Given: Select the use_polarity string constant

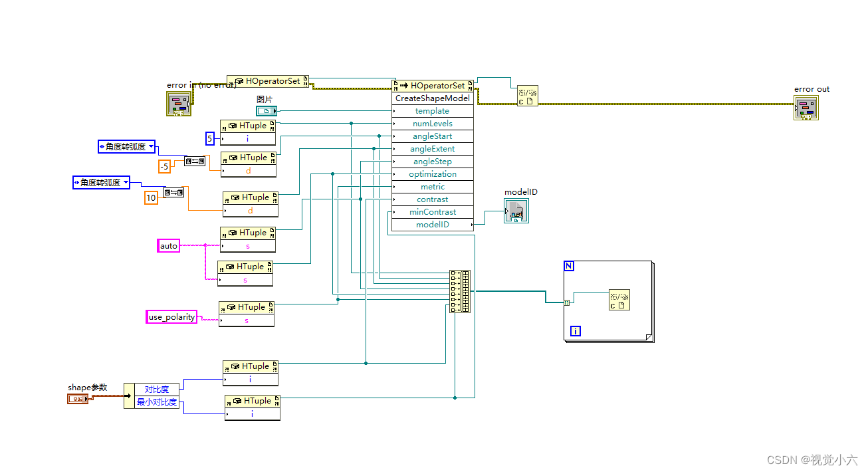Looking at the screenshot, I should (171, 317).
